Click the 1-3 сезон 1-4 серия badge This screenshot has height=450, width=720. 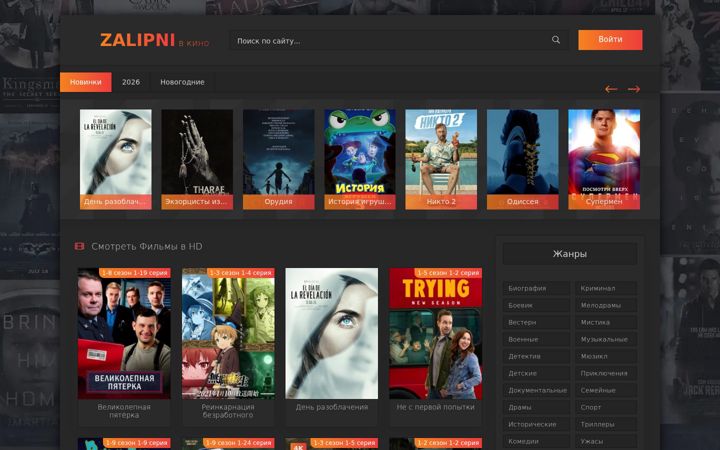(241, 273)
